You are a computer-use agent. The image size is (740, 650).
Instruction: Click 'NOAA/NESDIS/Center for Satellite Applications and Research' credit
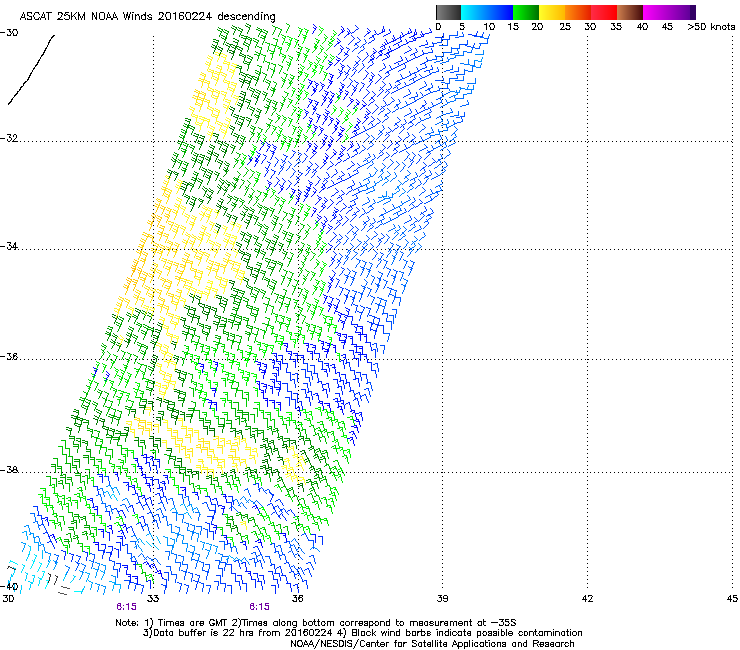(x=432, y=644)
